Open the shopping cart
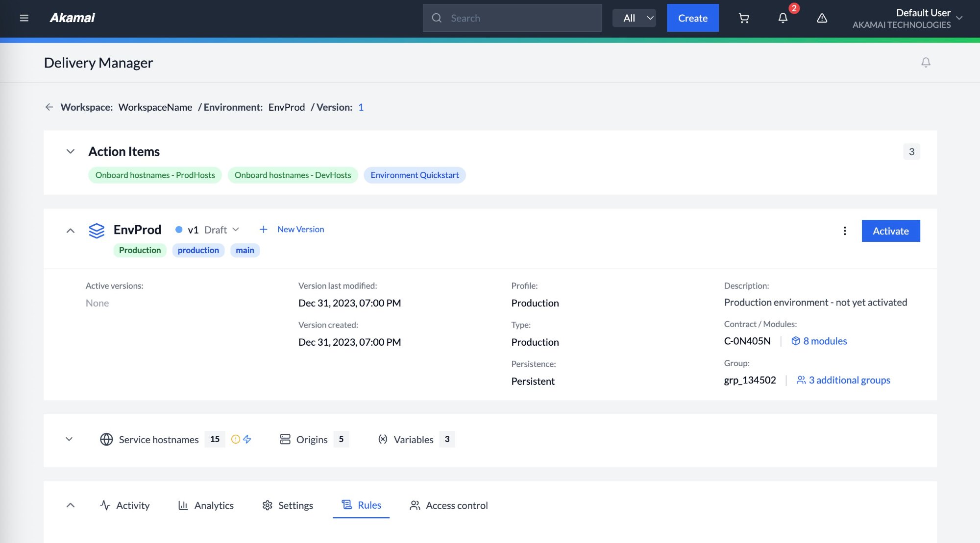The height and width of the screenshot is (543, 980). point(743,18)
